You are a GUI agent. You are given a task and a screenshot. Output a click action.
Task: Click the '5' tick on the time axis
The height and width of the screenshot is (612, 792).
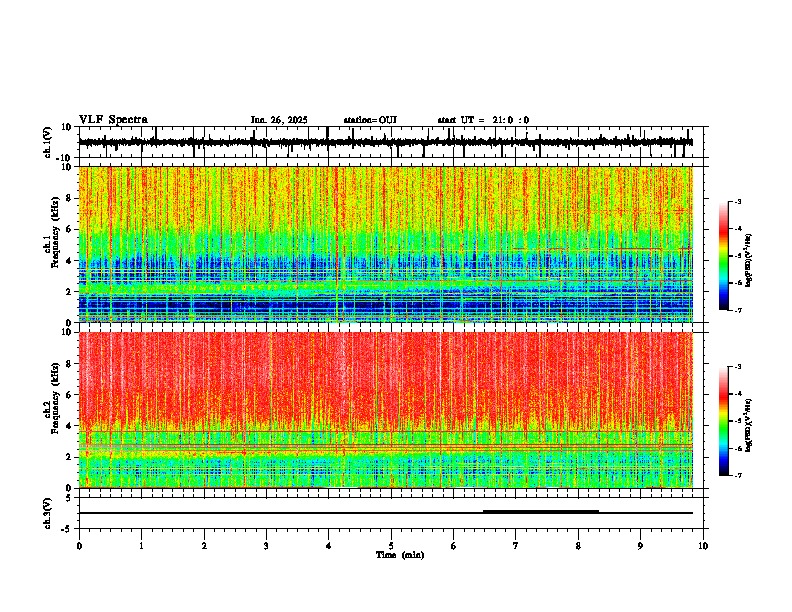click(x=391, y=545)
